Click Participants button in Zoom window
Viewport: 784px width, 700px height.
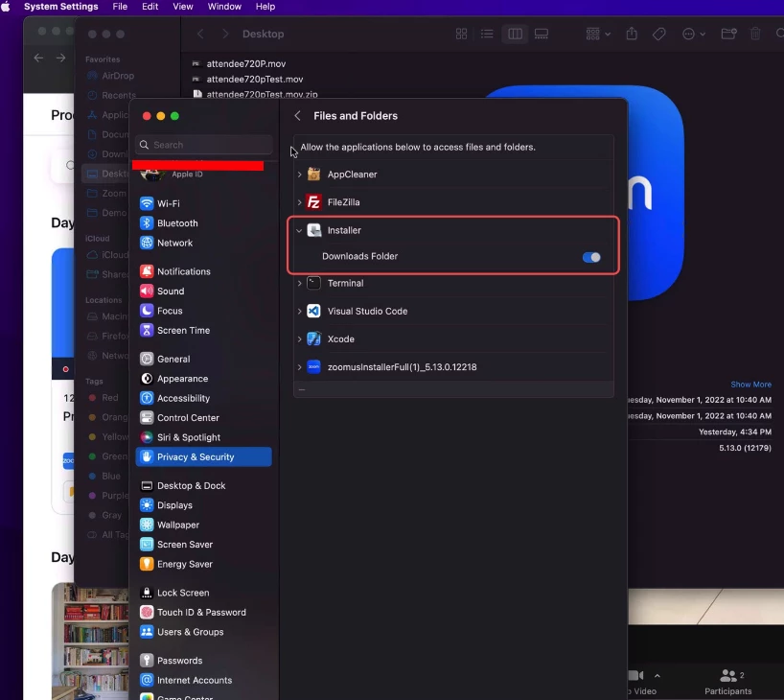click(x=728, y=682)
